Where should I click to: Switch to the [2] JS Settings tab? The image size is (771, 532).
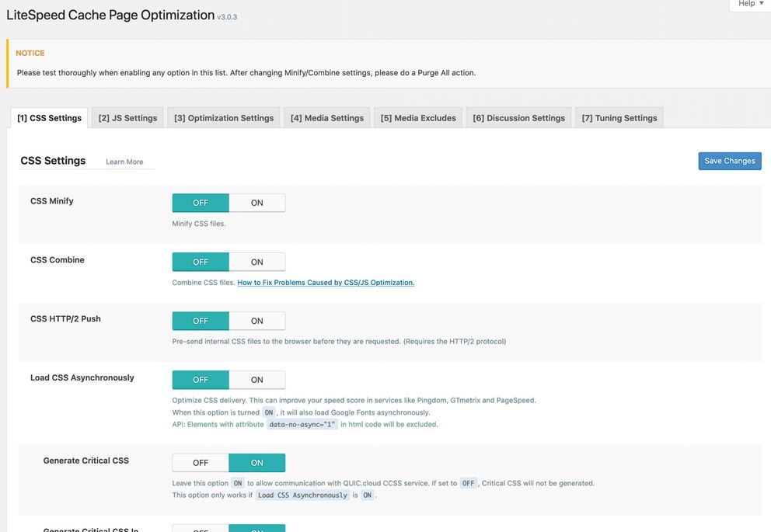click(127, 118)
